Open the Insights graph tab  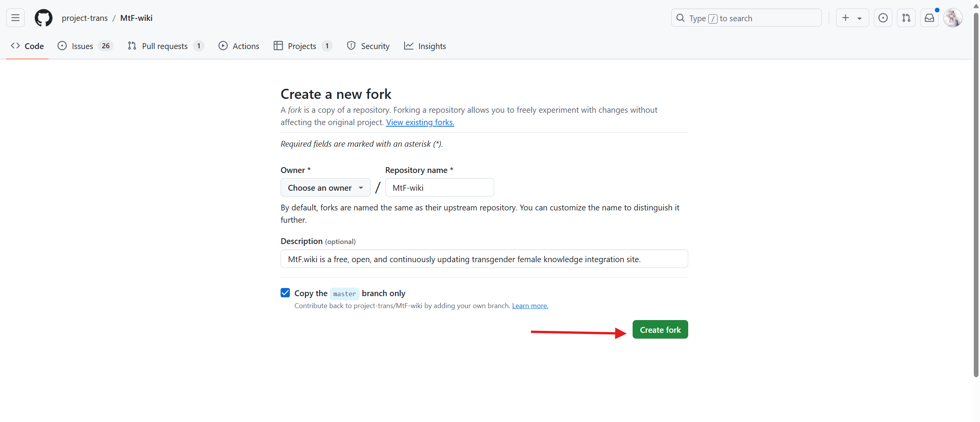coord(425,46)
